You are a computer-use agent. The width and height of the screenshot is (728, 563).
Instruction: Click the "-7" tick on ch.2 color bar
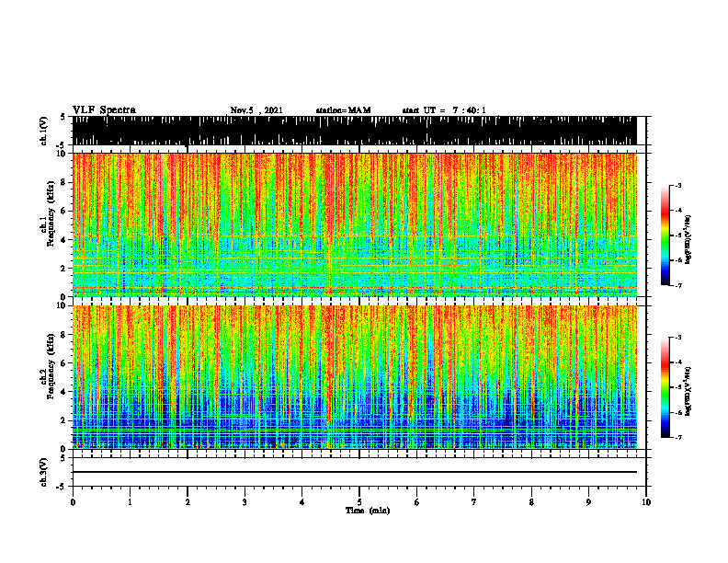coord(678,437)
